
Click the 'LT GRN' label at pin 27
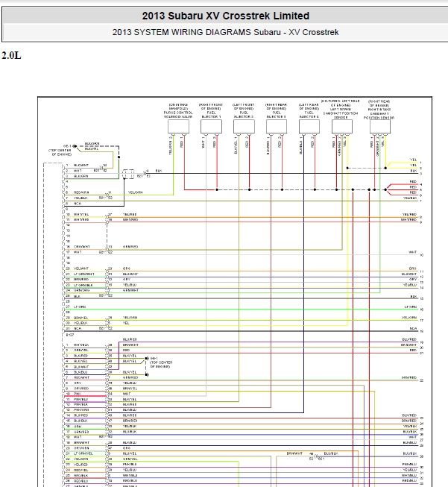point(80,307)
